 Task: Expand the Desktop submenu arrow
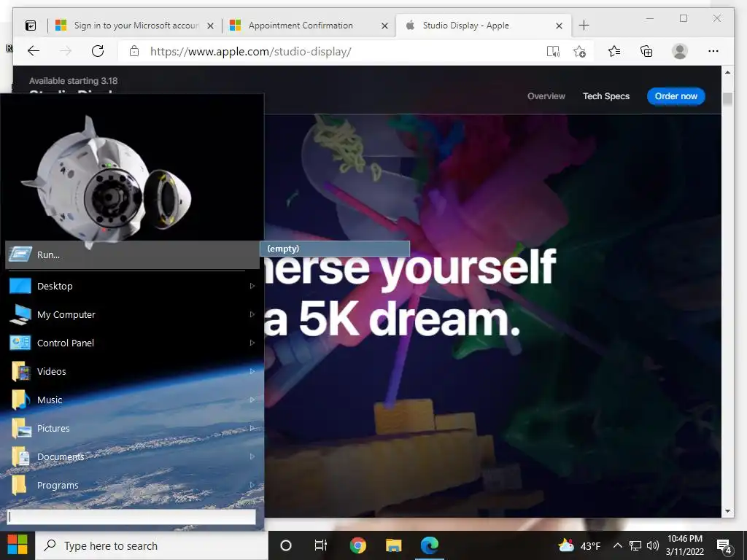(x=252, y=286)
